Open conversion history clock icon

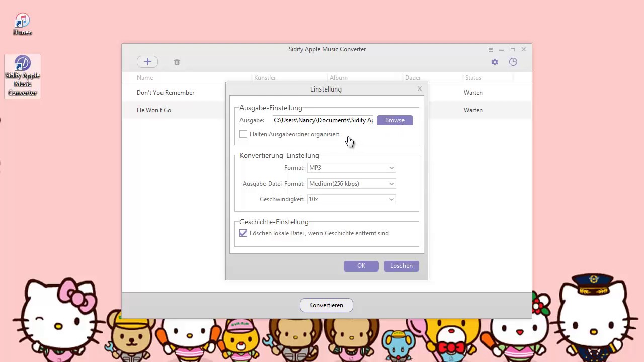(513, 62)
